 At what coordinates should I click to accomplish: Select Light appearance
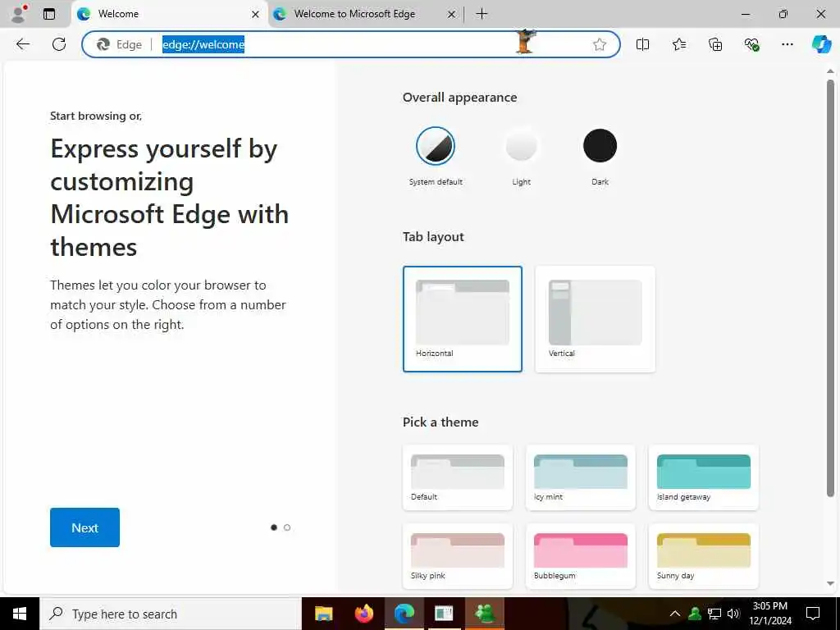[521, 146]
